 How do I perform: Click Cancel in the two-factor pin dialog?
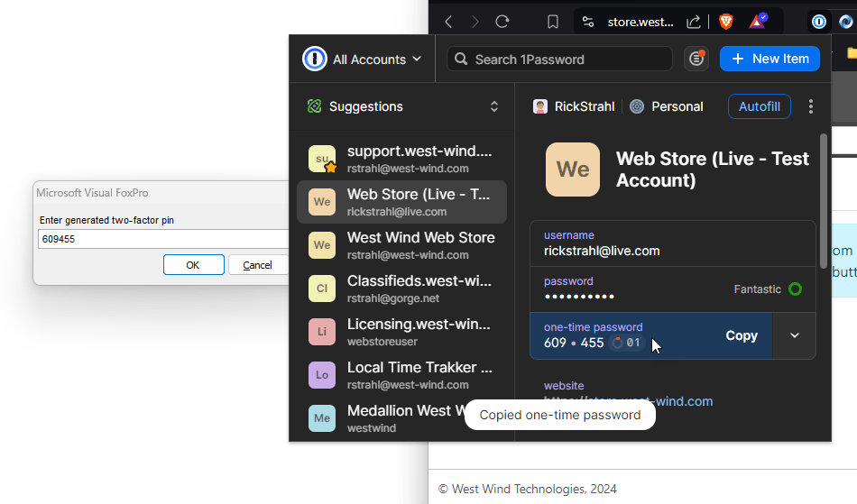pyautogui.click(x=257, y=265)
